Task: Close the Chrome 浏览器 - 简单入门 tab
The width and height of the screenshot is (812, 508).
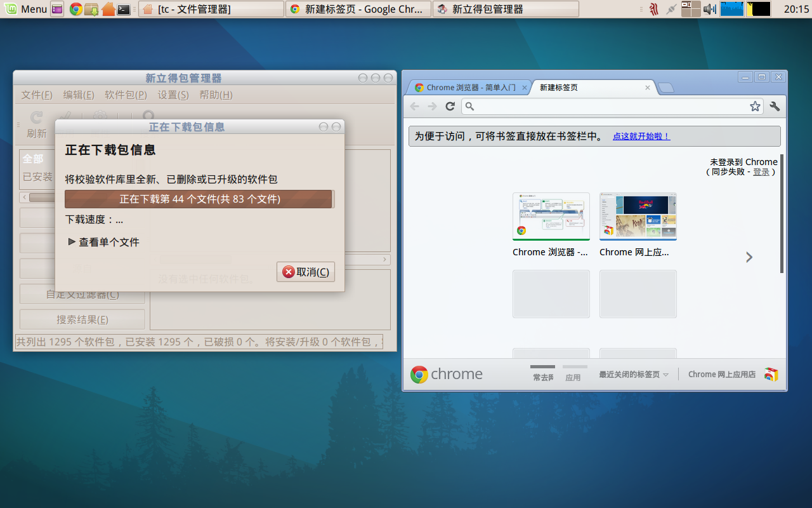Action: 525,88
